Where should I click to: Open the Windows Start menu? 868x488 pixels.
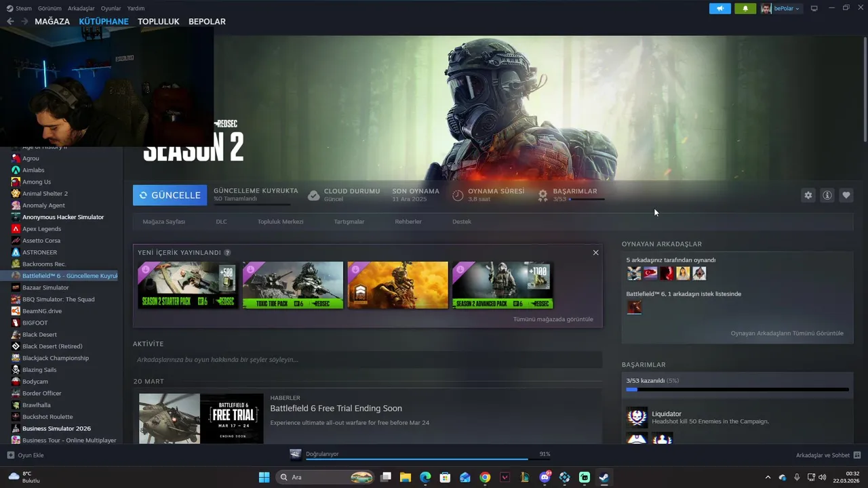coord(264,477)
